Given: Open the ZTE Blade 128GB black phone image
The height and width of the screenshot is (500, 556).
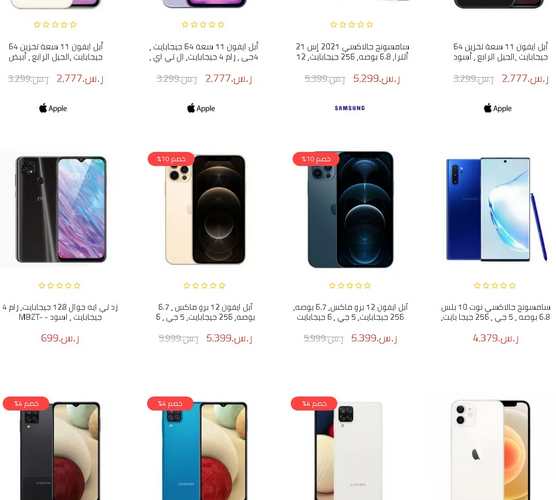Looking at the screenshot, I should coord(61,209).
